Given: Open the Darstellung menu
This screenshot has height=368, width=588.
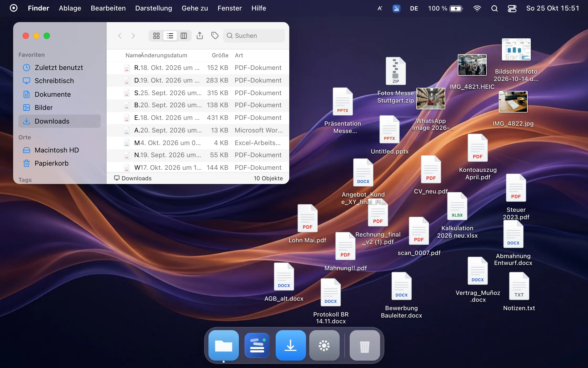Looking at the screenshot, I should pos(154,8).
